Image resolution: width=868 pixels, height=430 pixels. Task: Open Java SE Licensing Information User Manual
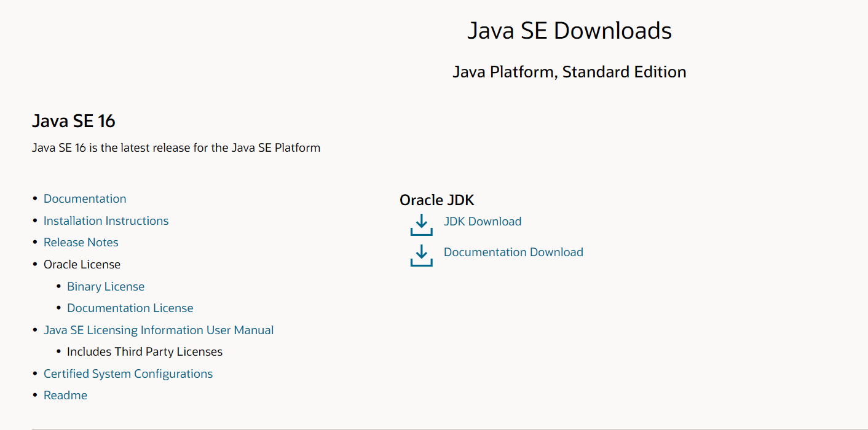[159, 330]
